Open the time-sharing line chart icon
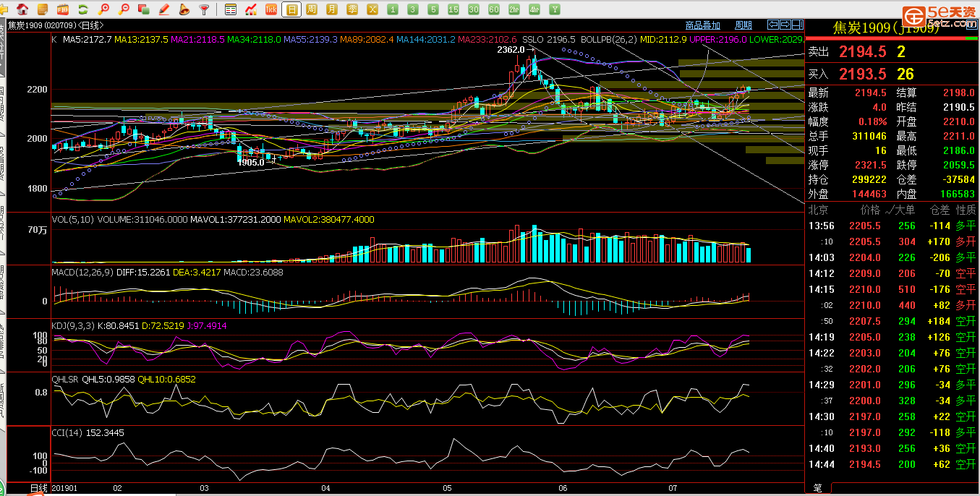Viewport: 980px width, 496px height. 251,9
